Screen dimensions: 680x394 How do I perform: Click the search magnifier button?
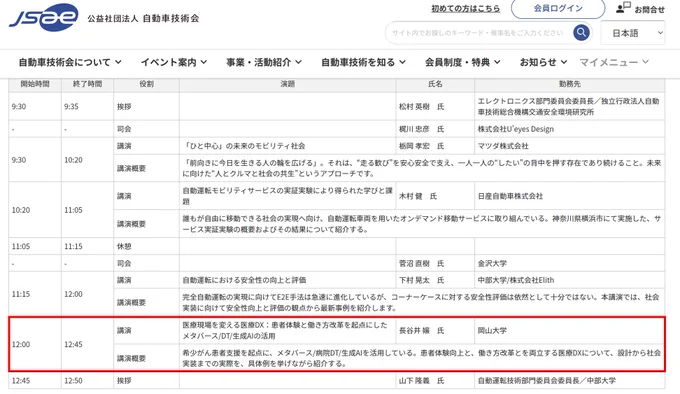click(x=581, y=33)
